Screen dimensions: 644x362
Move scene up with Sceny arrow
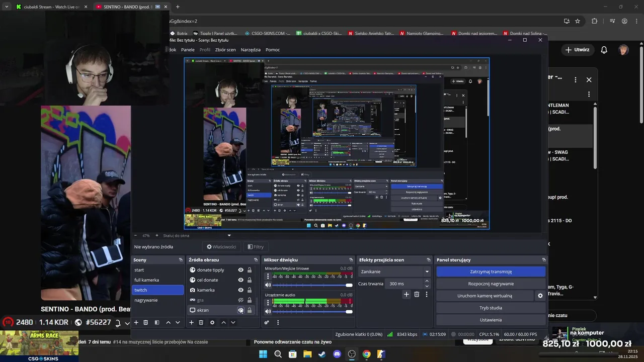point(168,322)
